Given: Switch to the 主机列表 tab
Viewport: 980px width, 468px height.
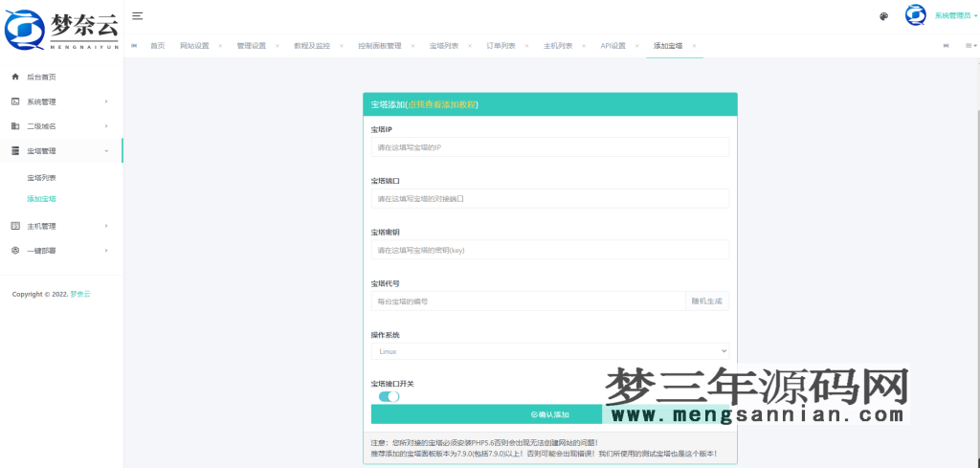Looking at the screenshot, I should tap(558, 46).
